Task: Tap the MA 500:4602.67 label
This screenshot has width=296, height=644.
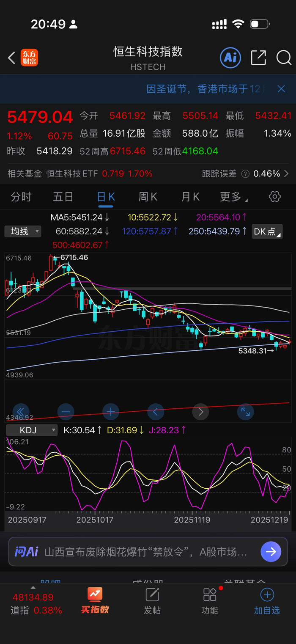Action: point(81,245)
